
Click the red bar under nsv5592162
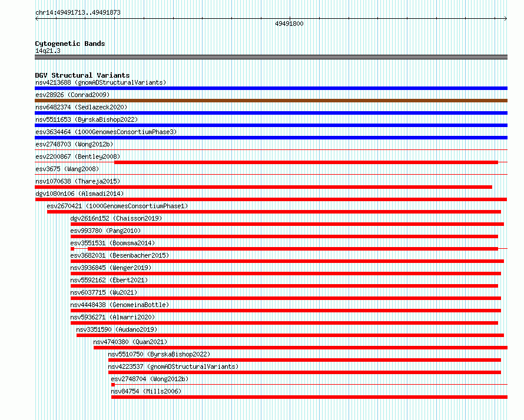(x=284, y=286)
